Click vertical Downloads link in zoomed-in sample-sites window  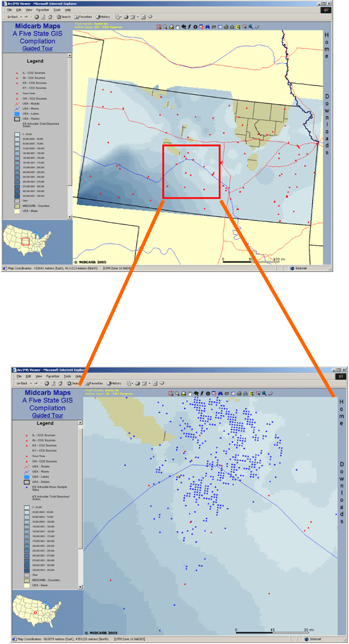click(341, 493)
